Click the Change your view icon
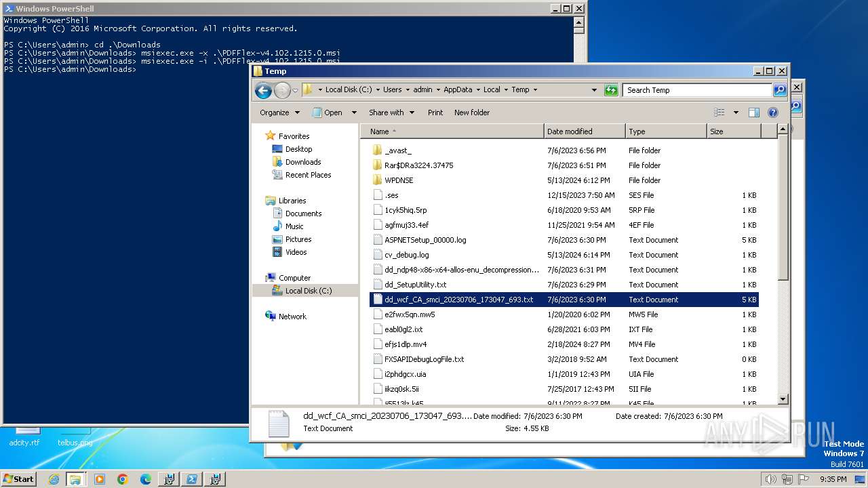Viewport: 868px width, 488px height. (719, 113)
